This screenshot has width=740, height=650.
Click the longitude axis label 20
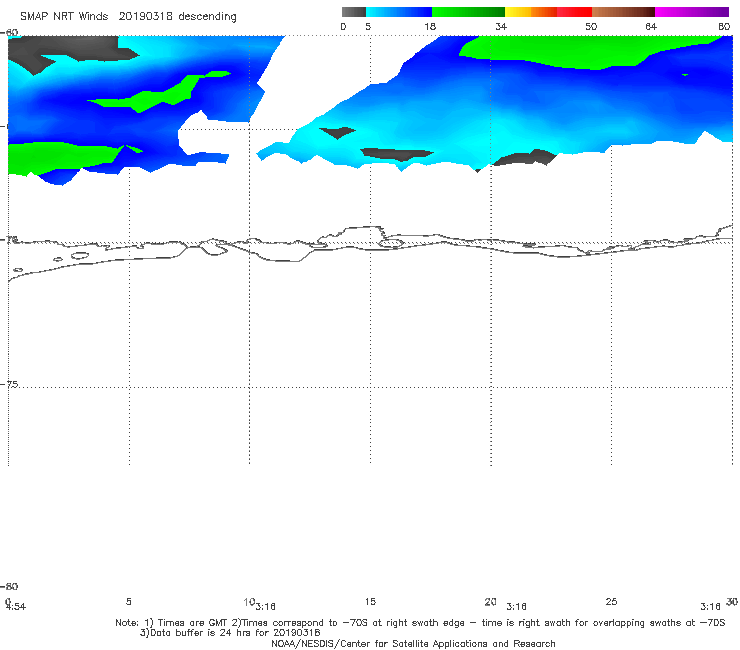[x=490, y=601]
